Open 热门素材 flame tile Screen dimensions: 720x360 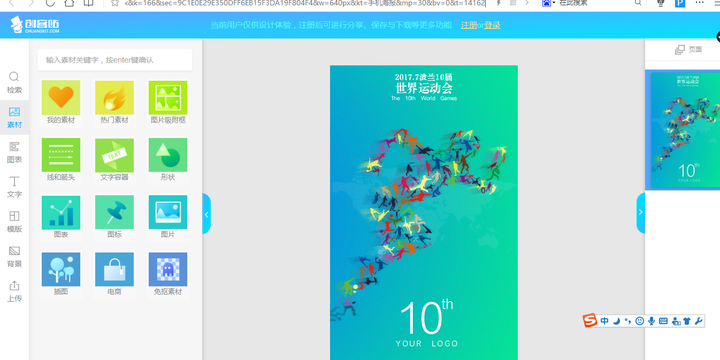click(x=114, y=103)
